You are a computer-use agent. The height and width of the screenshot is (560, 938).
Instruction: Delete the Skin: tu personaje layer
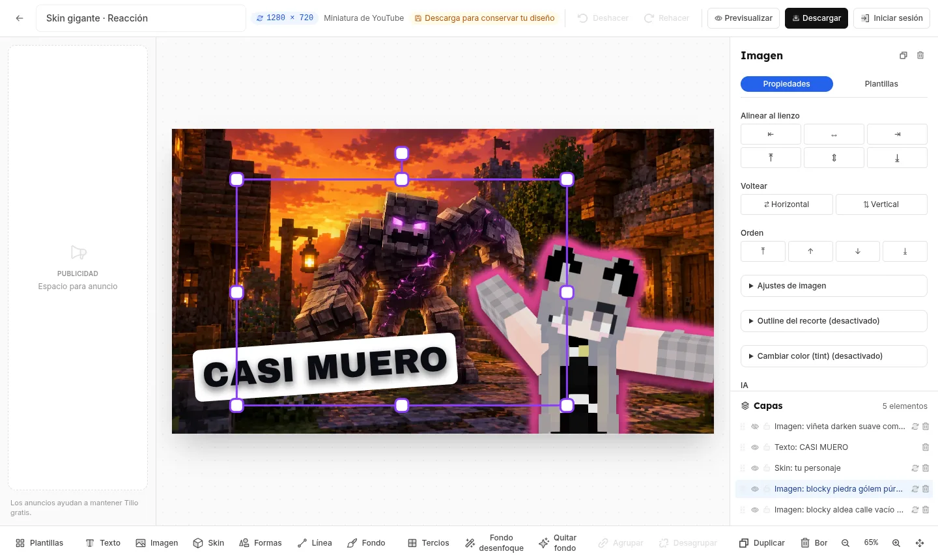pos(926,468)
